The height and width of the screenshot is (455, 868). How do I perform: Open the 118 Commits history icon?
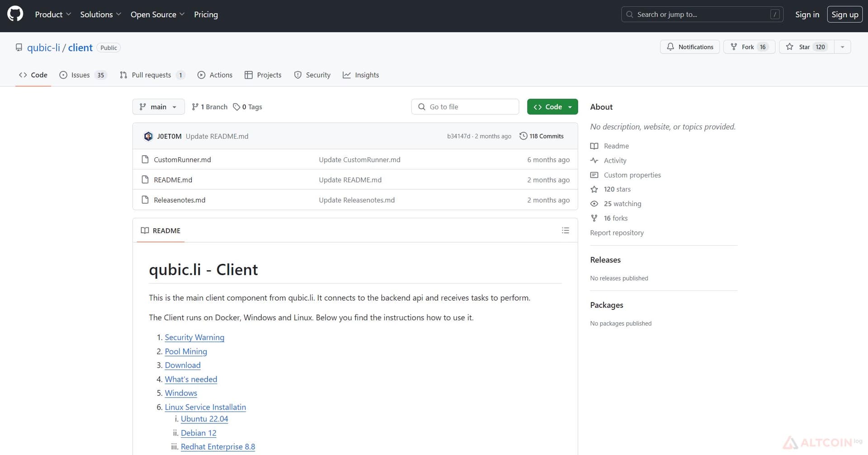523,136
